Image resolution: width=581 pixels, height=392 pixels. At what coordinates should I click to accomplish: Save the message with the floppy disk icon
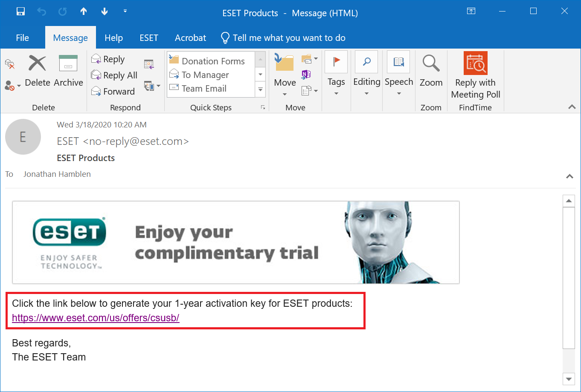click(x=20, y=12)
